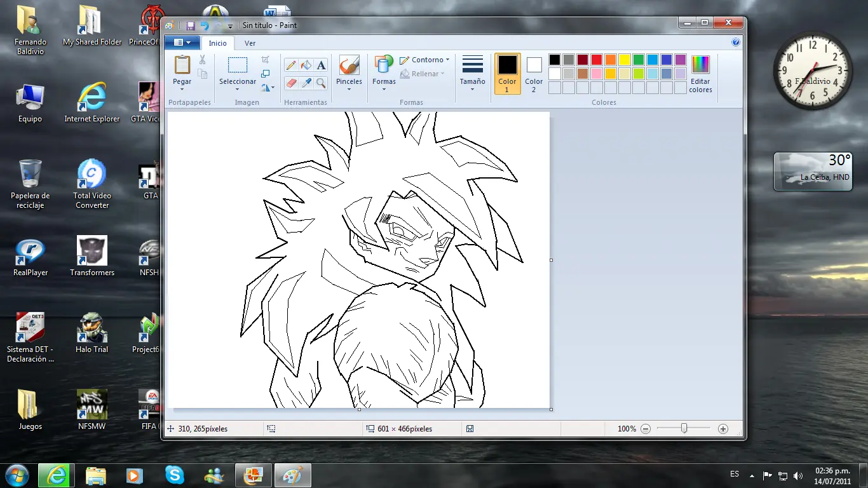This screenshot has height=488, width=868.
Task: Click zoom in plus button in status bar
Action: pos(722,429)
